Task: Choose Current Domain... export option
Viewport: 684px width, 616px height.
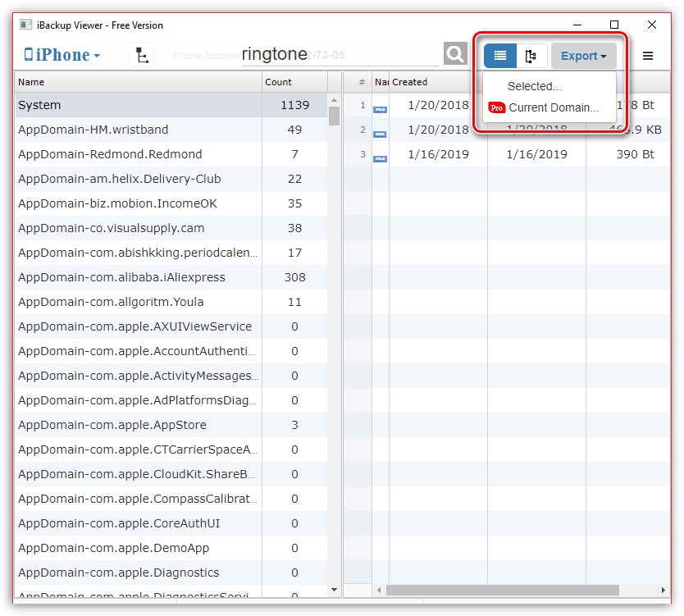Action: (543, 107)
